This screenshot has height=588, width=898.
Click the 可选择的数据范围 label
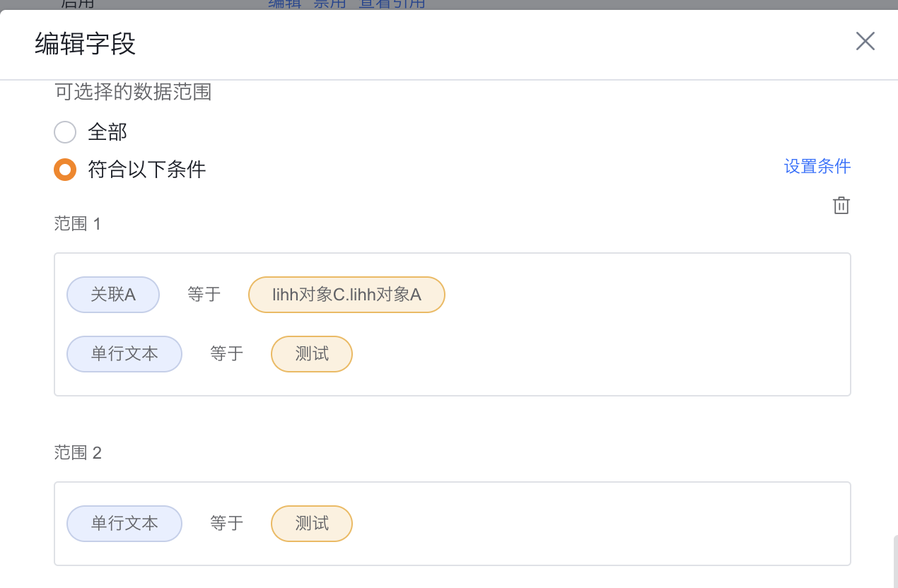pyautogui.click(x=134, y=93)
